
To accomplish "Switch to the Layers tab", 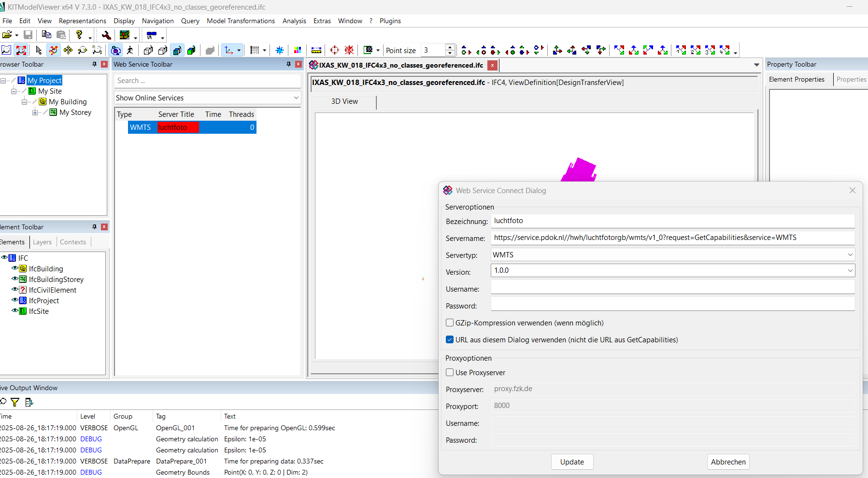I will 43,242.
